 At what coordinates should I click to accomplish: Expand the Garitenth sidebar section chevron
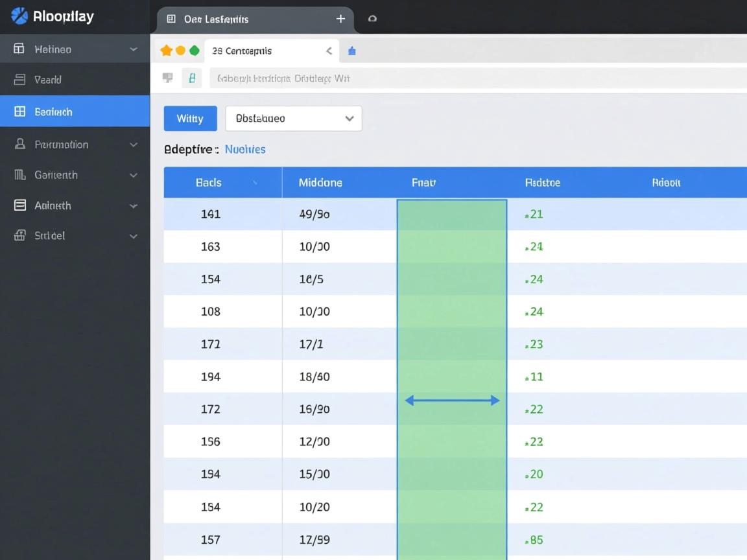click(134, 175)
